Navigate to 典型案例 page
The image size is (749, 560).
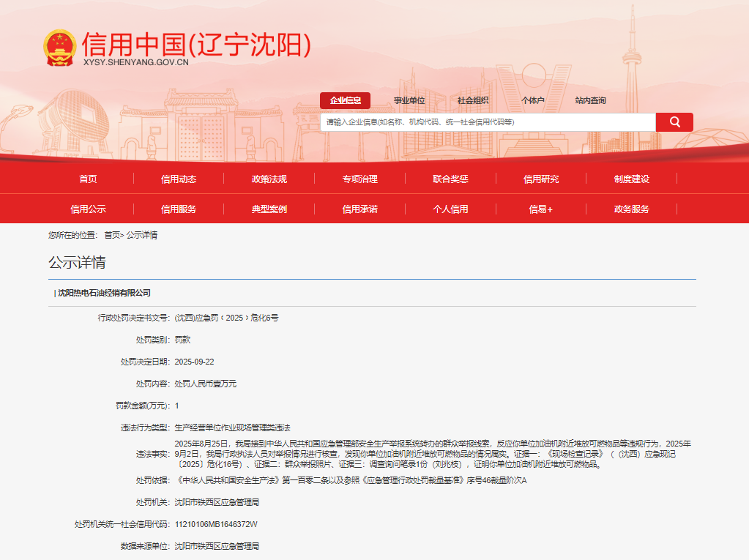click(269, 209)
